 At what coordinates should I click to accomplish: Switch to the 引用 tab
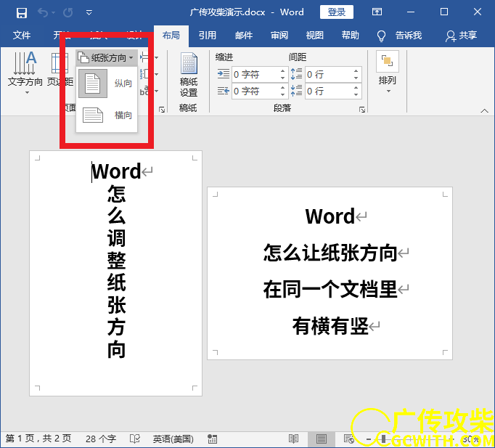tap(208, 35)
